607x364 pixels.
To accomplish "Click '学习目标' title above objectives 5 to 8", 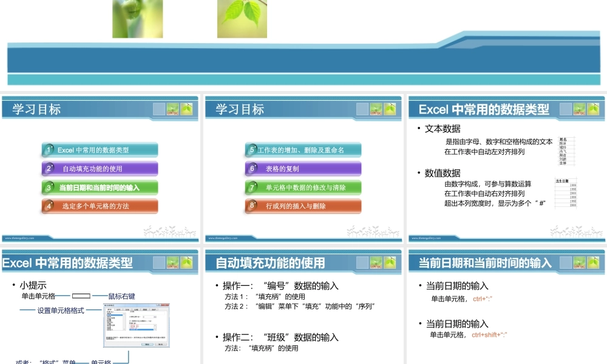I will click(240, 109).
